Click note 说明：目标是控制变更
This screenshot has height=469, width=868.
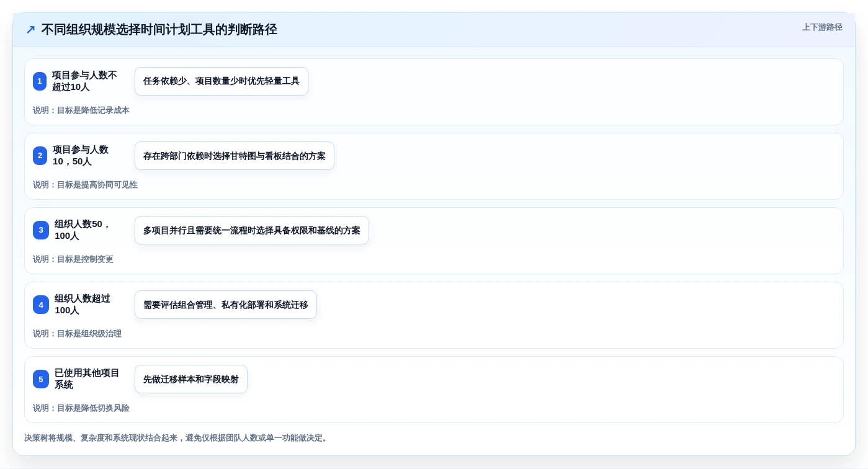tap(73, 259)
